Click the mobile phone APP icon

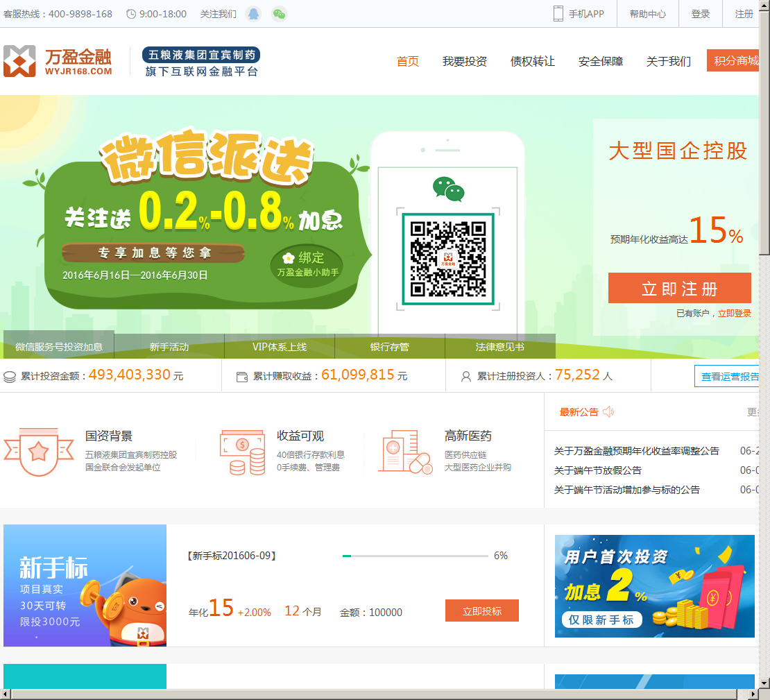click(558, 14)
